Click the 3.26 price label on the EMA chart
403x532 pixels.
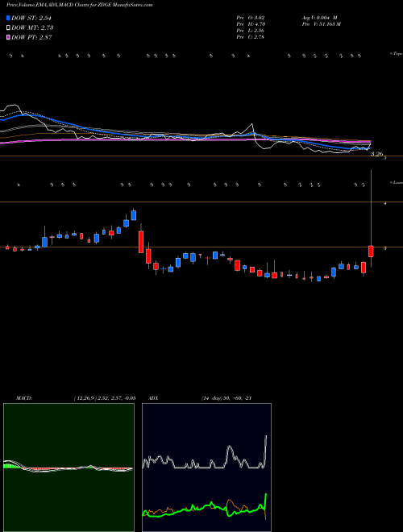coord(376,155)
